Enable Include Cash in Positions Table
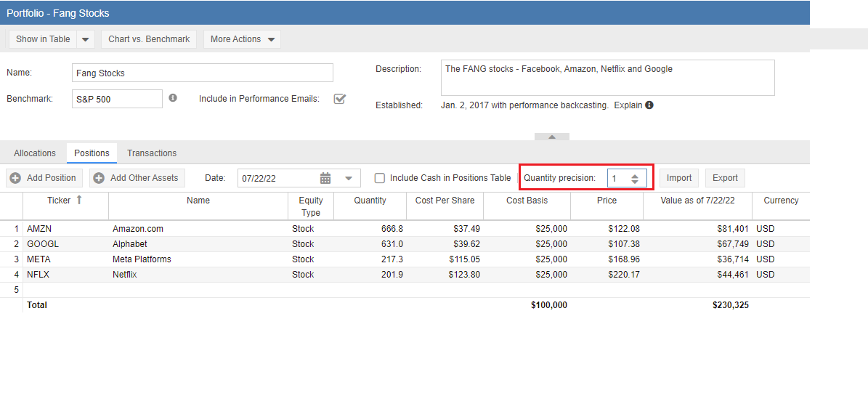Viewport: 868px width, 396px height. click(x=379, y=178)
